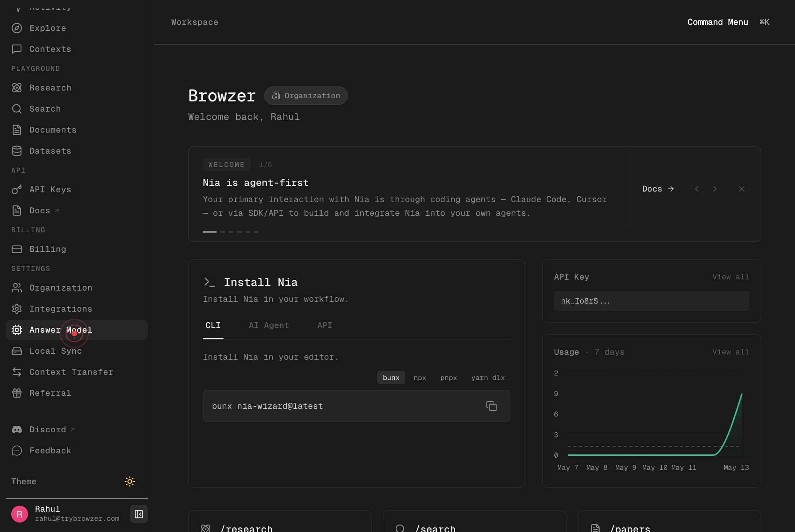This screenshot has height=532, width=795.
Task: View all usage details
Action: point(730,352)
